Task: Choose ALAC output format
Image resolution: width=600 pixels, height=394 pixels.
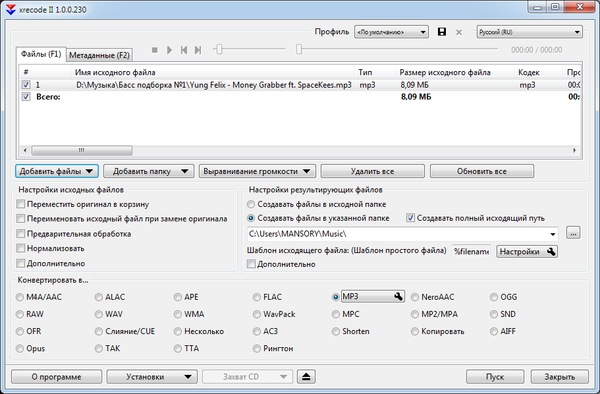Action: tap(99, 297)
